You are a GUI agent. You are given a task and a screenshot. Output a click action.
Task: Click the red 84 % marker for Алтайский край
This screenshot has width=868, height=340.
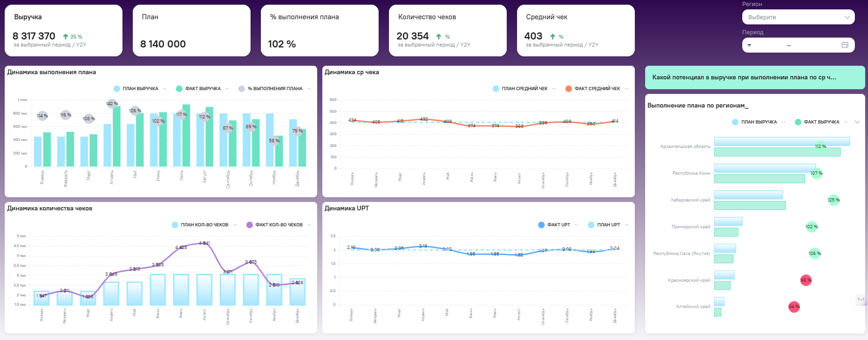(x=794, y=307)
